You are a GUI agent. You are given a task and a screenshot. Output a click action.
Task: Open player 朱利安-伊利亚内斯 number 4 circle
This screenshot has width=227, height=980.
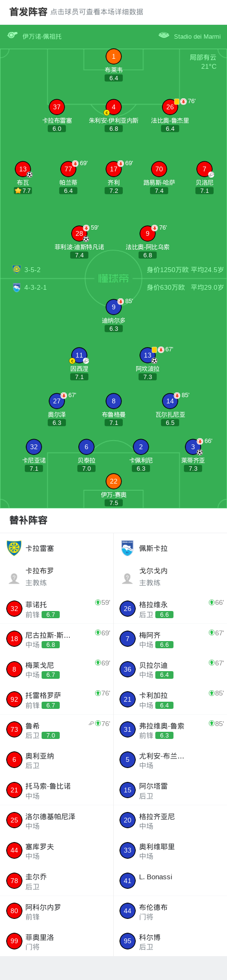(113, 107)
